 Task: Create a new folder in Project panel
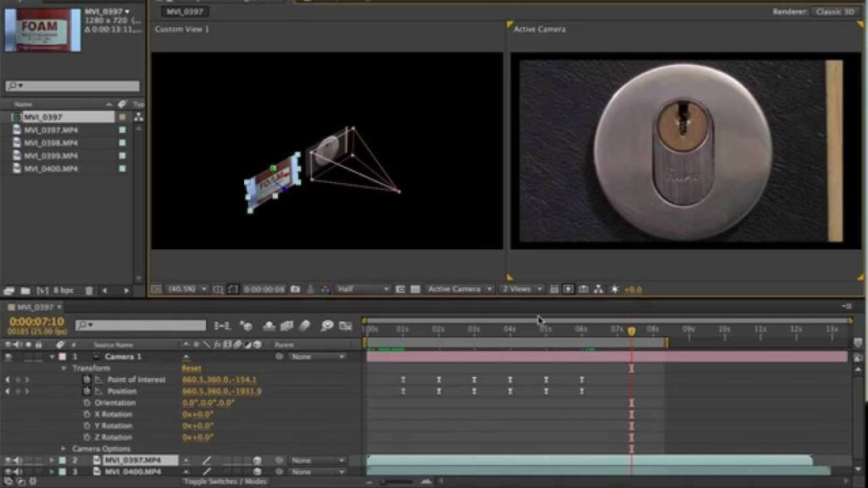point(25,291)
